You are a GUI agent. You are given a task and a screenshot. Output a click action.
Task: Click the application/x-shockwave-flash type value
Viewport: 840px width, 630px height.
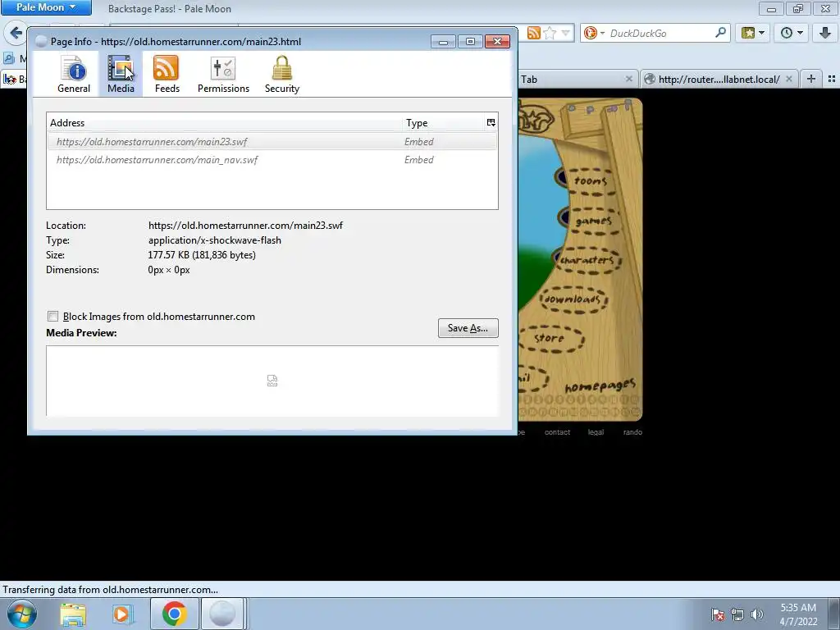coord(215,240)
